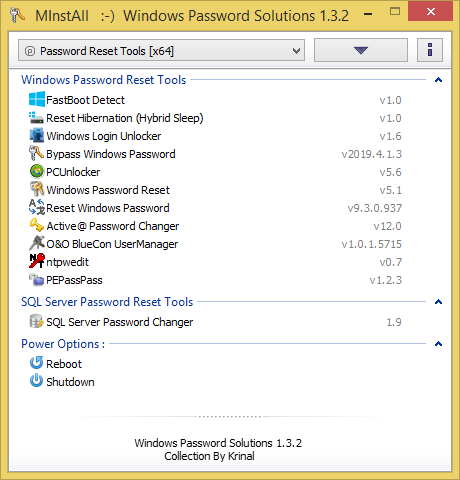460x480 pixels.
Task: Click the Shutdown power icon
Action: (x=36, y=381)
